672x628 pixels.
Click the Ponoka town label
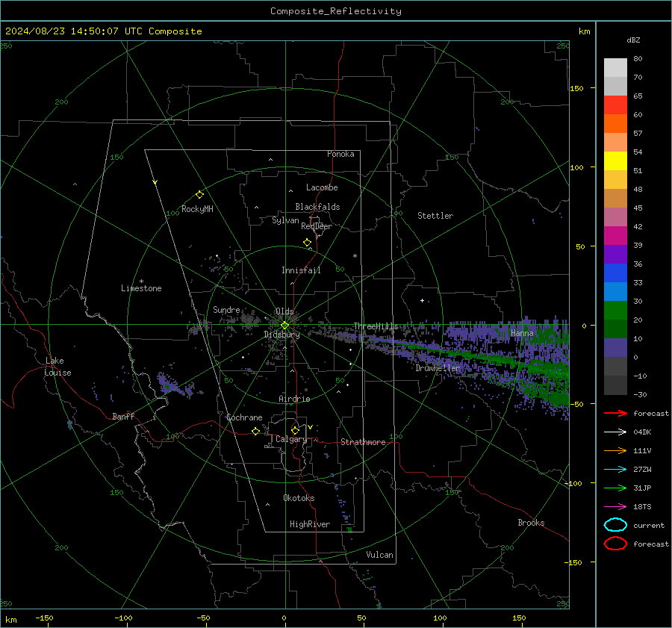(x=340, y=154)
